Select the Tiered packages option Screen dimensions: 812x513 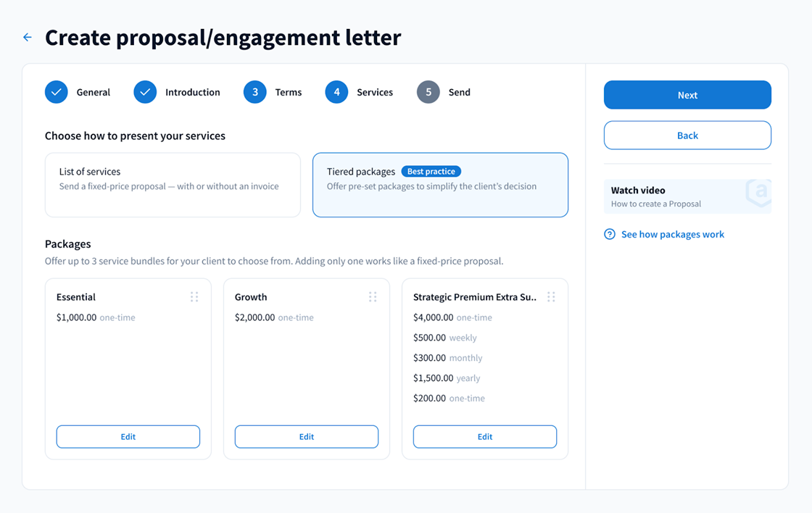click(440, 185)
